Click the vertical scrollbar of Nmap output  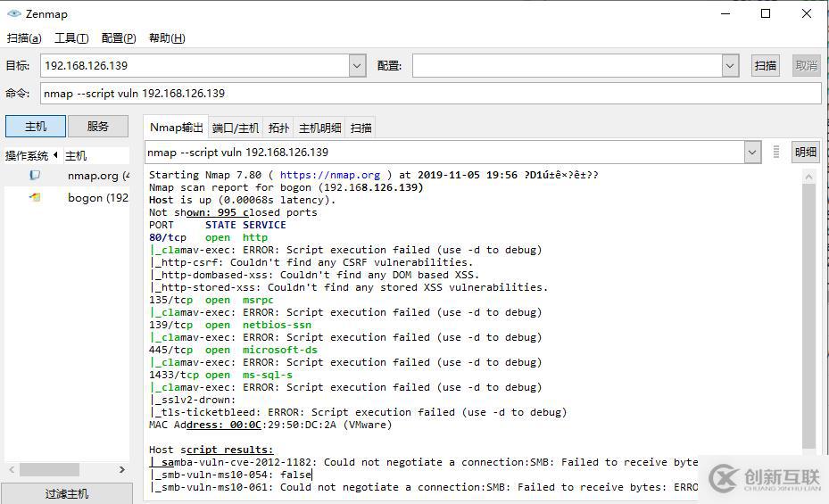(x=808, y=316)
